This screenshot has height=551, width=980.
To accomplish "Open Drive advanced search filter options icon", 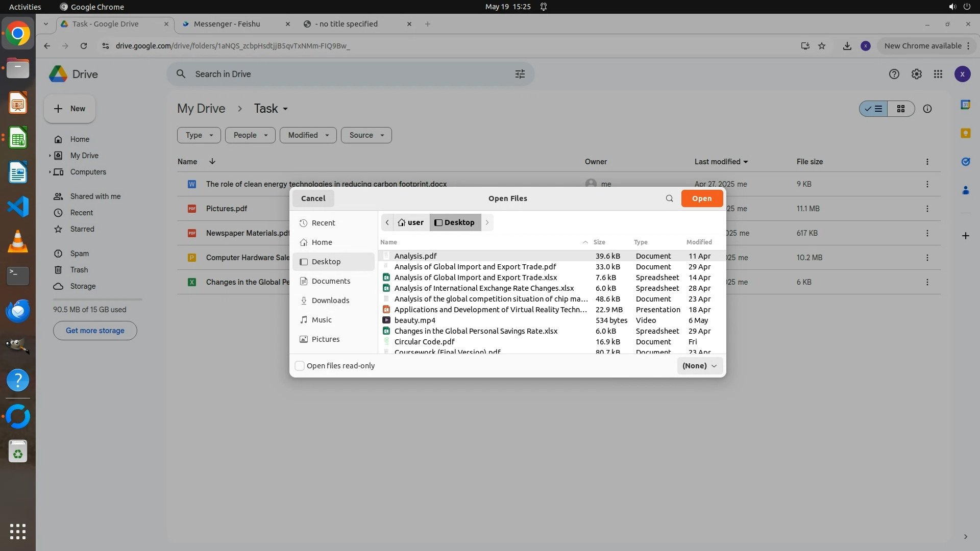I will (x=520, y=74).
